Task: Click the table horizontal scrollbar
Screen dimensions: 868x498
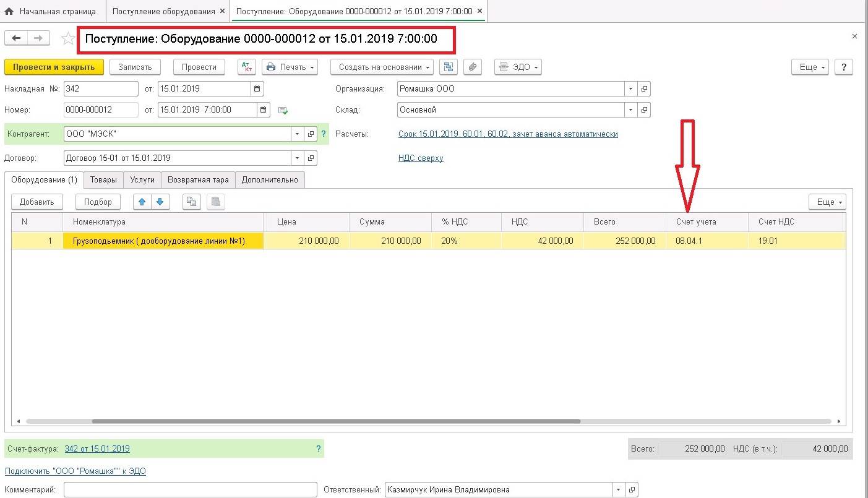Action: [337, 421]
